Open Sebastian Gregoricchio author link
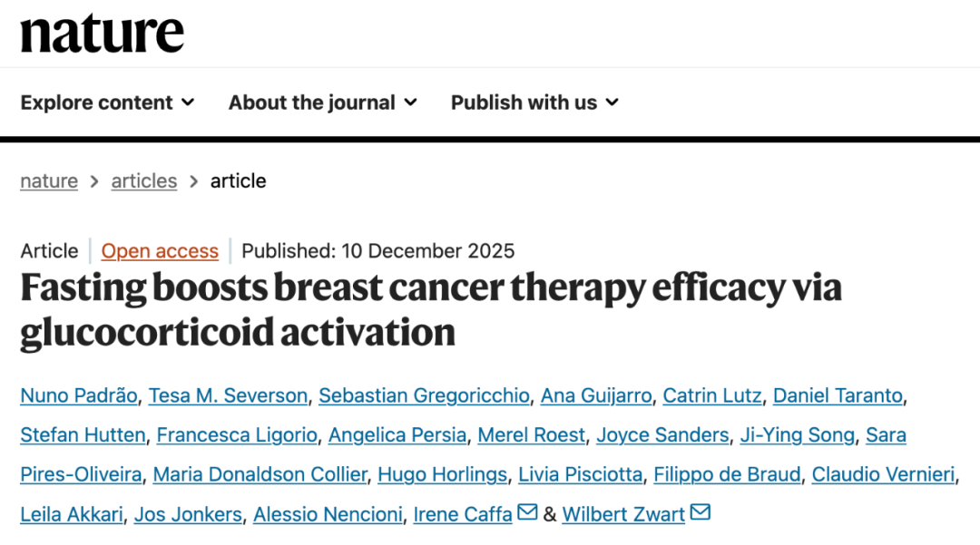 coord(424,395)
